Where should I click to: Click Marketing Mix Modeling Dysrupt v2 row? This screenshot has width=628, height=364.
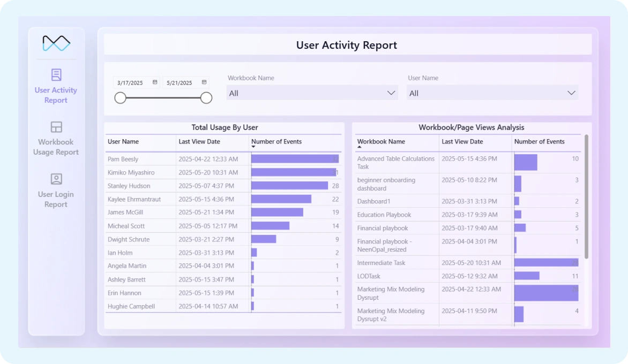click(468, 315)
